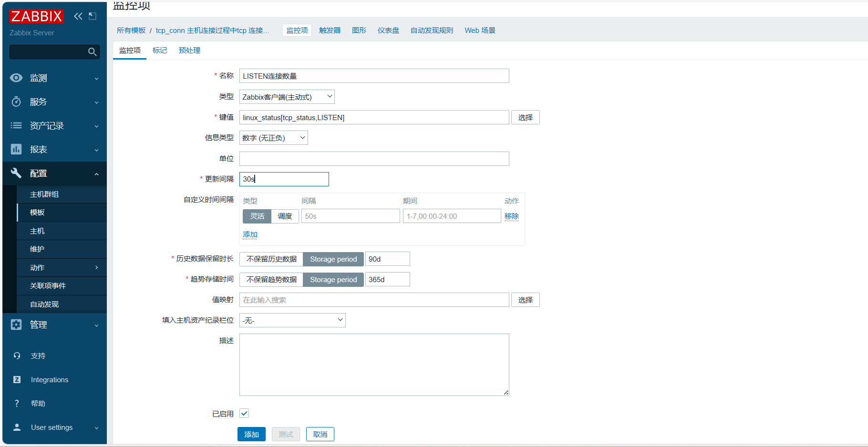Select 灵活 interval type

point(257,216)
